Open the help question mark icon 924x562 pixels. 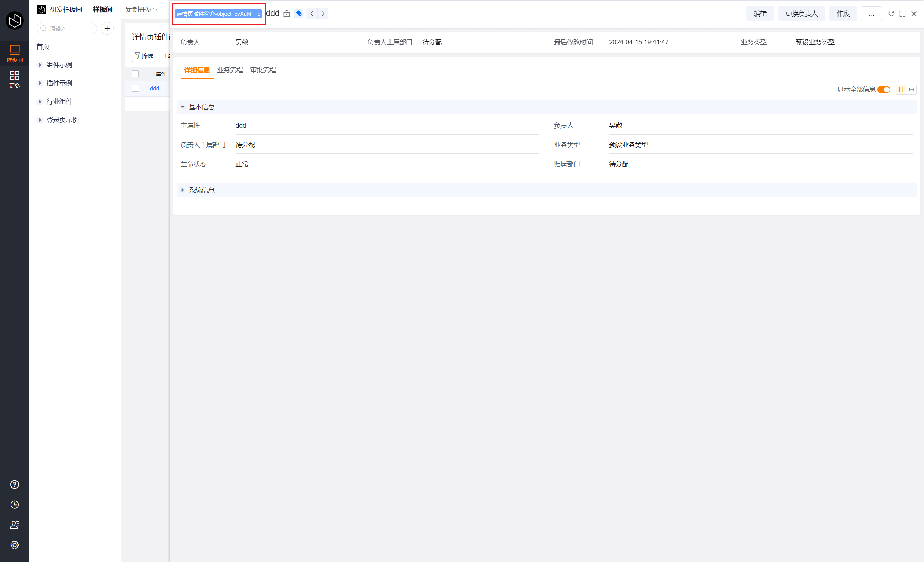[x=15, y=484]
